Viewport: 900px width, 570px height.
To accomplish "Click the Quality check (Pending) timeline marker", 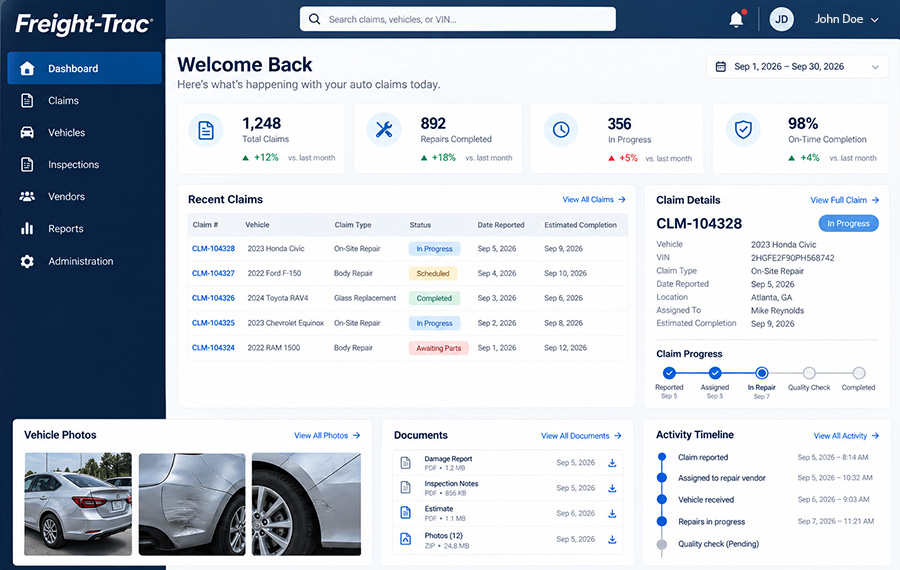I will tap(662, 544).
